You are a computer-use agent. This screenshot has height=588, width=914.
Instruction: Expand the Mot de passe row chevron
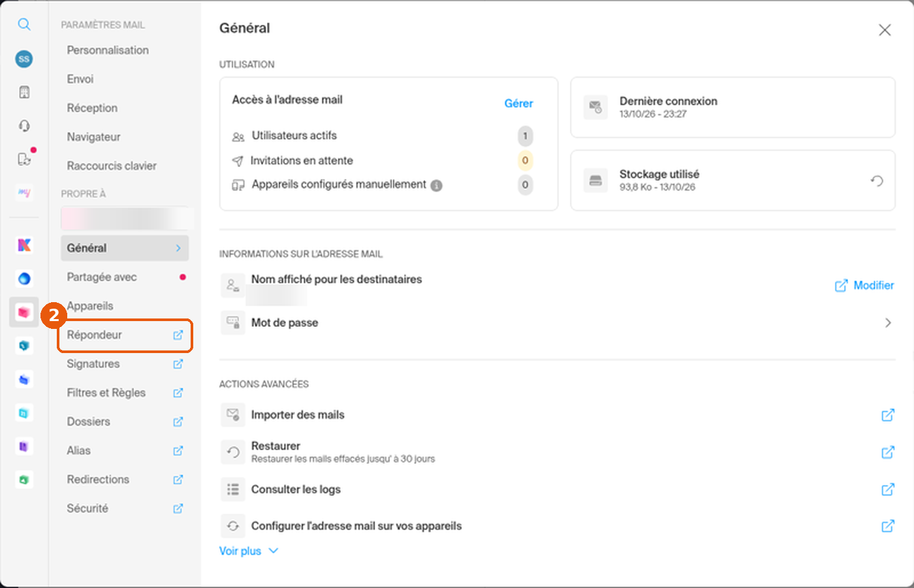(888, 323)
